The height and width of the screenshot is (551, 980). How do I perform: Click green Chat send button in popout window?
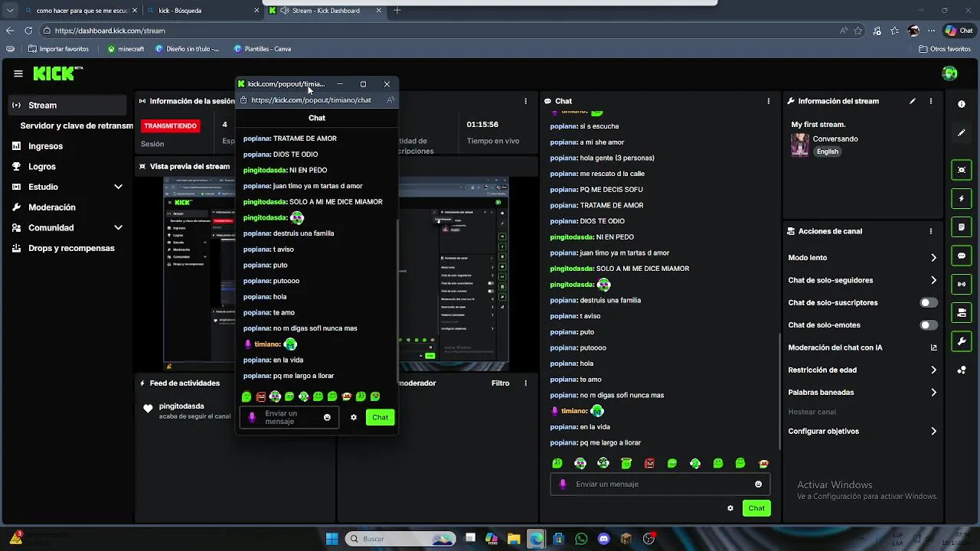coord(380,417)
